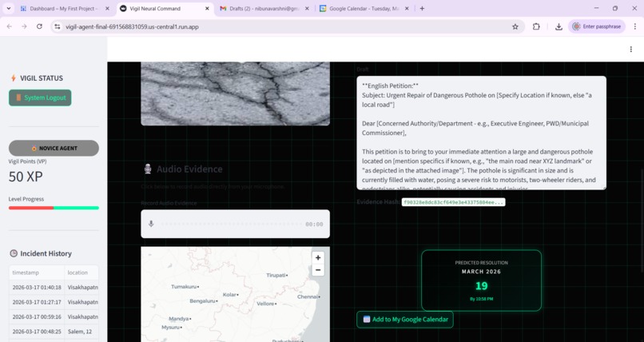Click the NOVICE AGENT badge
The height and width of the screenshot is (342, 644).
coord(54,148)
